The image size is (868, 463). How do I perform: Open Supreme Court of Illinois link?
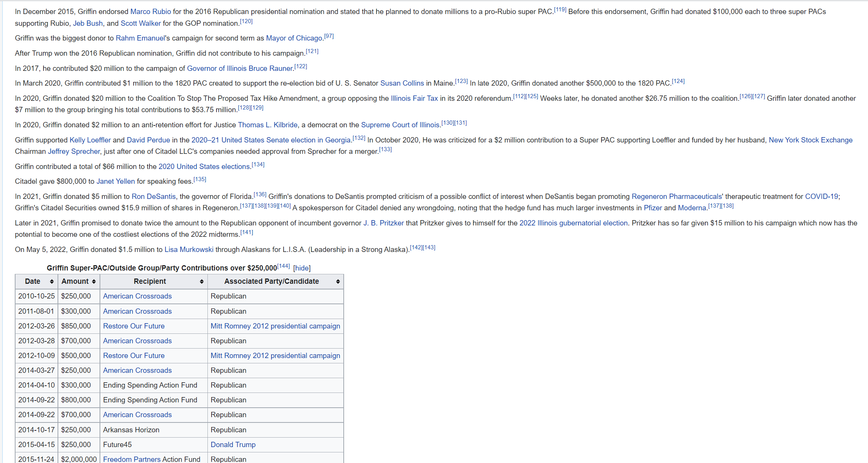coord(400,125)
